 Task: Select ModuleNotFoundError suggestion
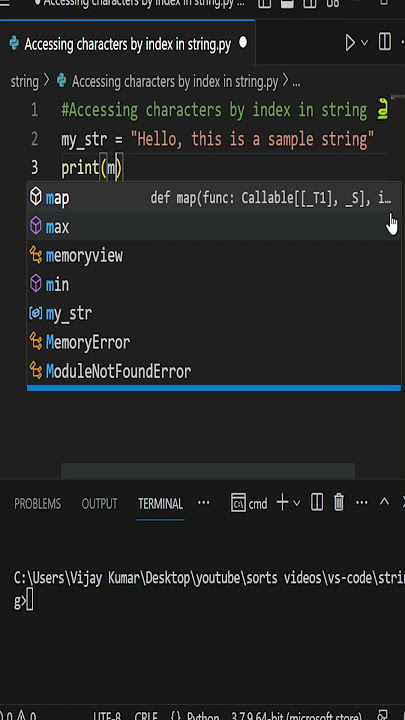coord(214,371)
